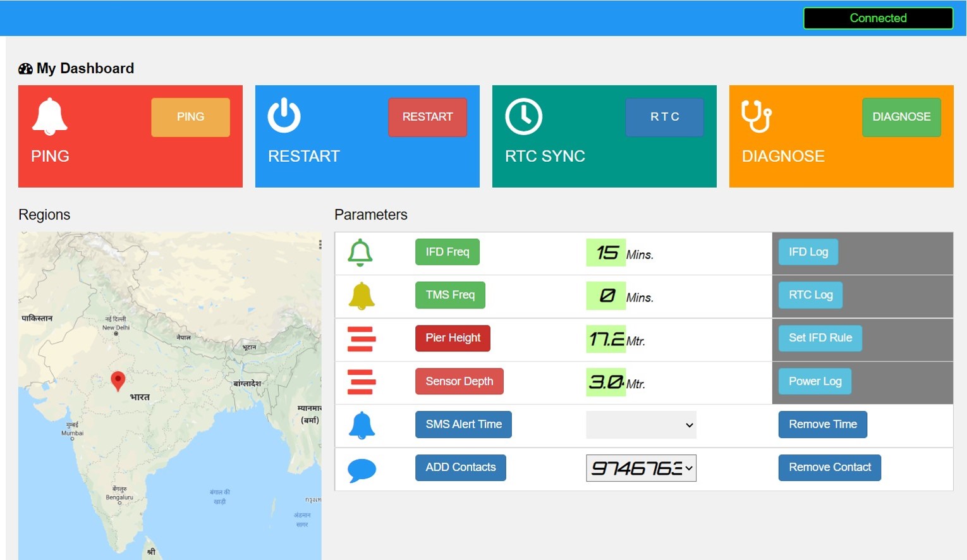The width and height of the screenshot is (967, 560).
Task: Click the Sensor Depth button
Action: [459, 381]
